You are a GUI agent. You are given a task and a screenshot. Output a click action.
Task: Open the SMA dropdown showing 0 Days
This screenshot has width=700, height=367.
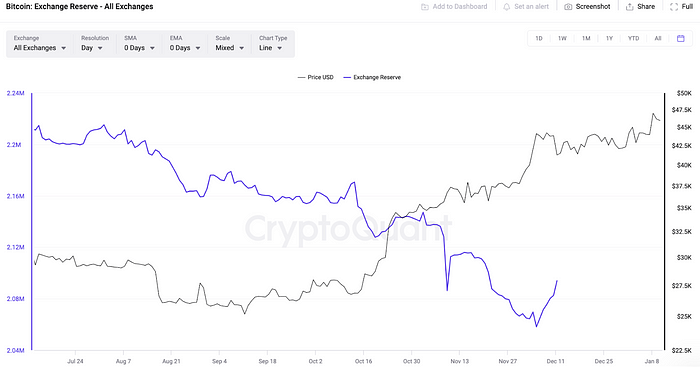[139, 44]
